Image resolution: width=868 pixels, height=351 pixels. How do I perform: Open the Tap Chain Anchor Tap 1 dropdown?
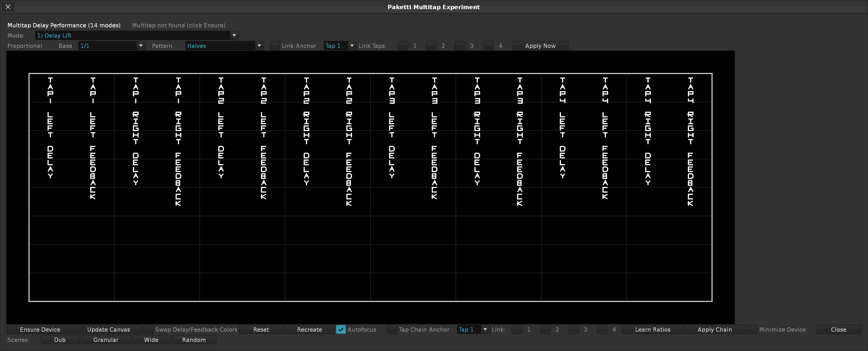click(x=473, y=329)
